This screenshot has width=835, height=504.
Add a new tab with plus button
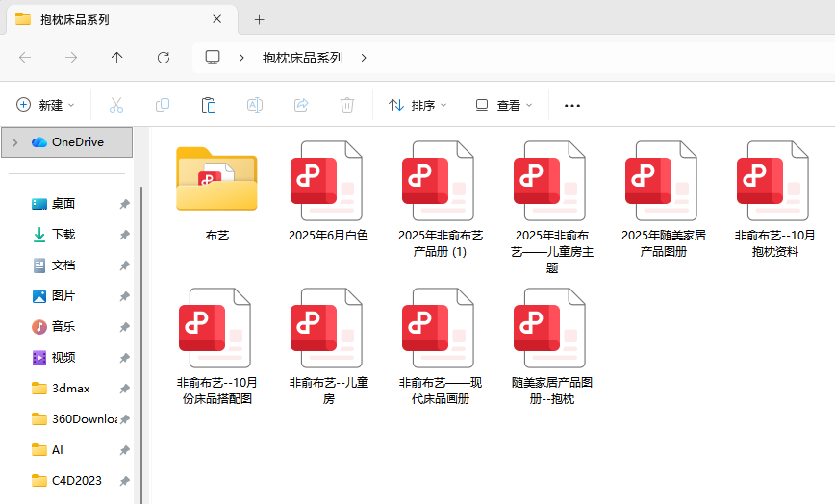coord(260,19)
